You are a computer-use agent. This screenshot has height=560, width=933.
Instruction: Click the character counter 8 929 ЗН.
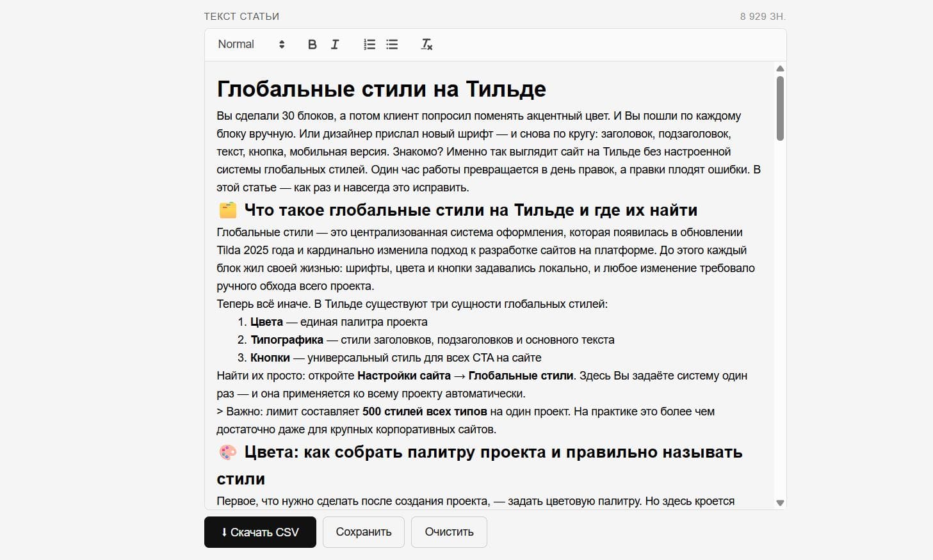coord(763,17)
